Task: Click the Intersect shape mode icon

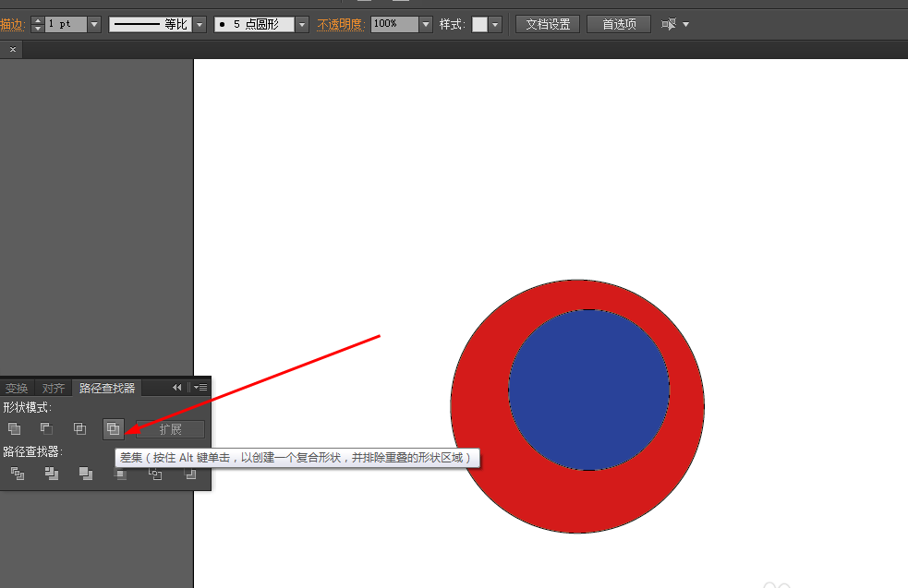Action: (80, 429)
